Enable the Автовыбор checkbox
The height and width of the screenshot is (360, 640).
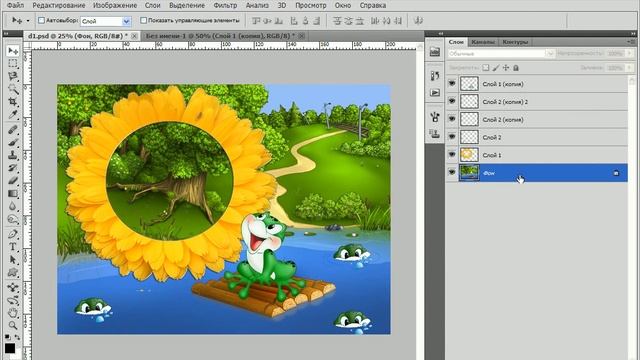click(41, 20)
